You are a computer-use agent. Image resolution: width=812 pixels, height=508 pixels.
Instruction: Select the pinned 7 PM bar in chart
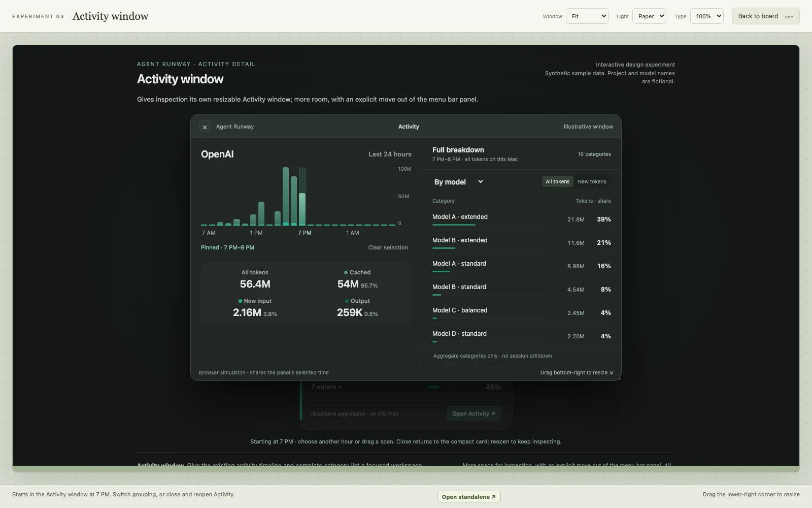pos(302,209)
